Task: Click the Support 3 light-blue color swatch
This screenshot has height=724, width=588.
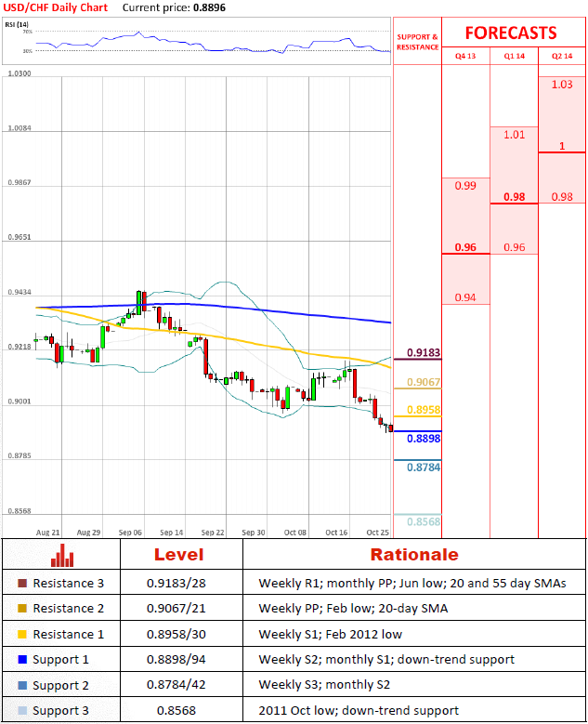Action: pos(22,710)
